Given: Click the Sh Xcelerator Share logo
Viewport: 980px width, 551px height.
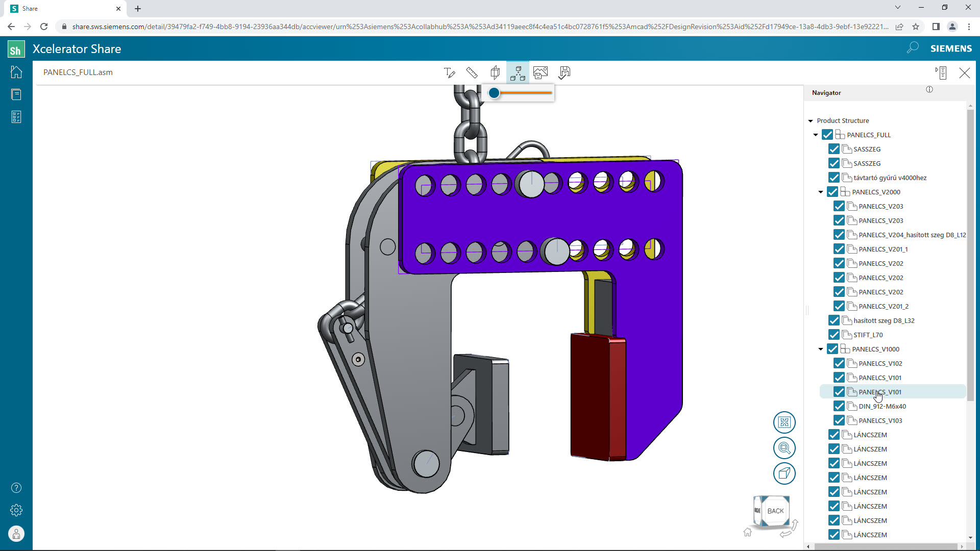Looking at the screenshot, I should click(16, 49).
